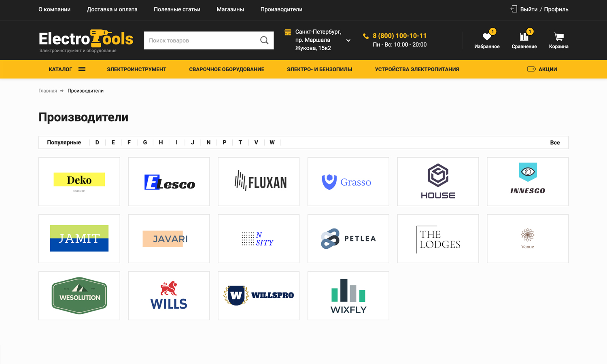Open the Сравнение chart icon
Image resolution: width=607 pixels, height=364 pixels.
pyautogui.click(x=524, y=37)
